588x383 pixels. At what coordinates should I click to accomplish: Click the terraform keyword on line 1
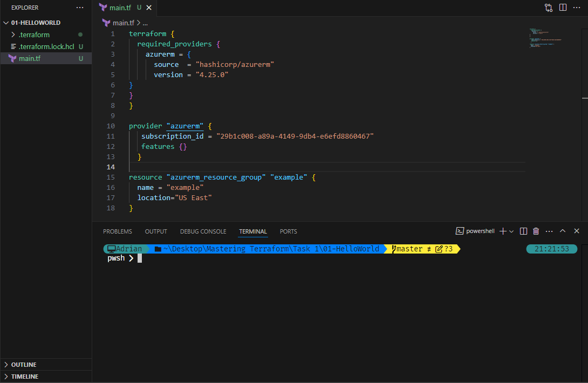pyautogui.click(x=147, y=34)
